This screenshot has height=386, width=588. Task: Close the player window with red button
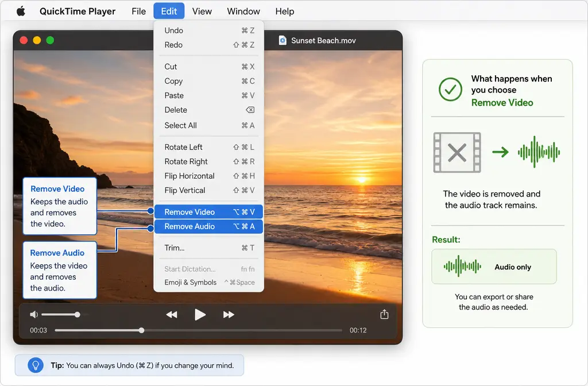pos(24,40)
